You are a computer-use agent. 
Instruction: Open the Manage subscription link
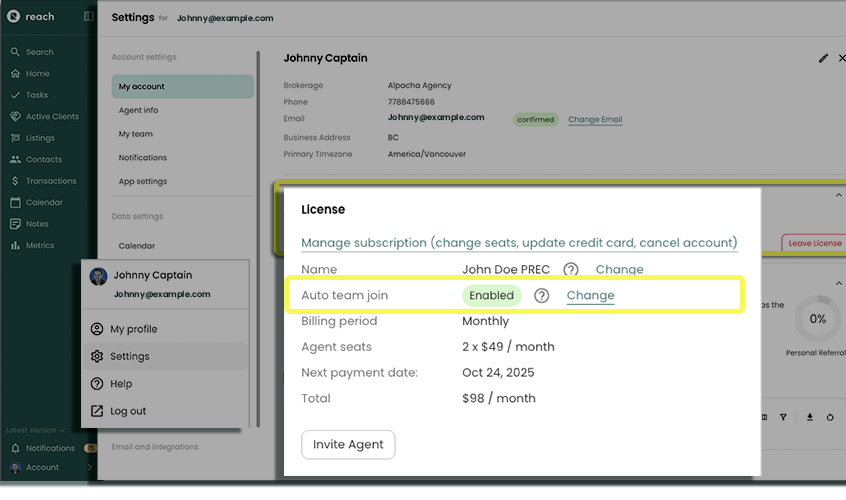519,243
